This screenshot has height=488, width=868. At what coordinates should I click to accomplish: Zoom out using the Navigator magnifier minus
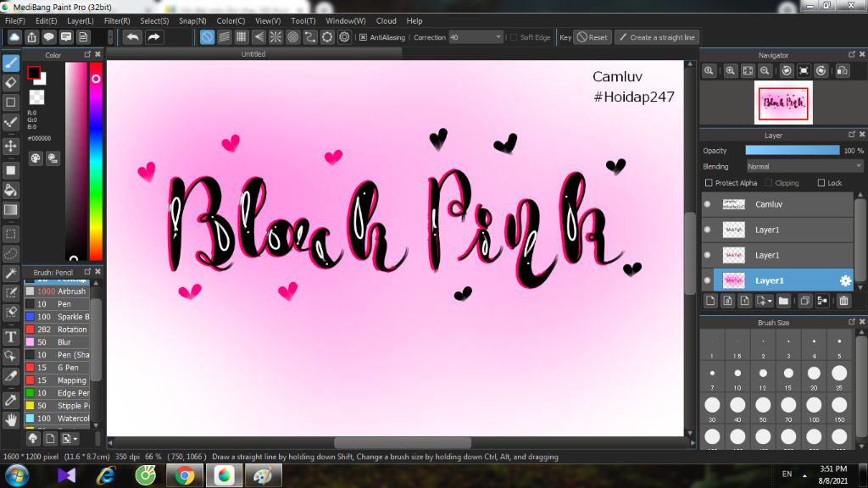click(765, 71)
